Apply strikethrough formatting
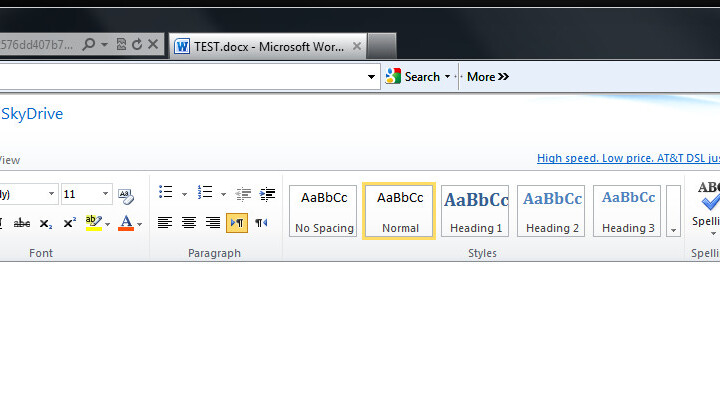Viewport: 720px width, 405px height. point(21,223)
